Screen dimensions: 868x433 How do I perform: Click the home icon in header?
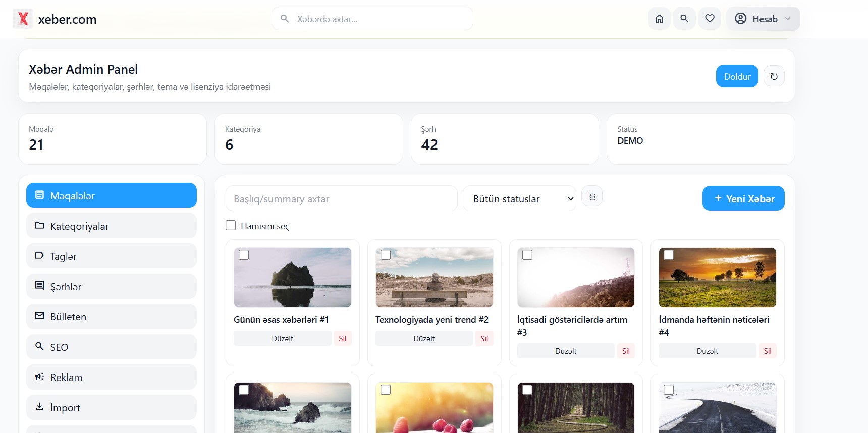click(659, 19)
